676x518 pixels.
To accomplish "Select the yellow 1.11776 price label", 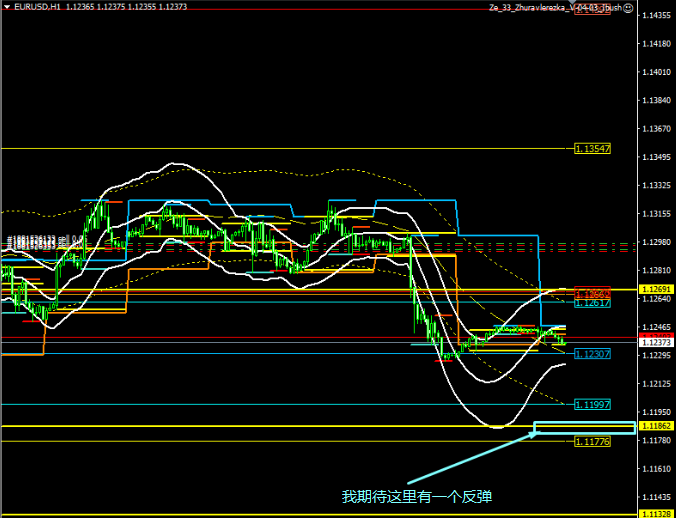I will (x=592, y=441).
